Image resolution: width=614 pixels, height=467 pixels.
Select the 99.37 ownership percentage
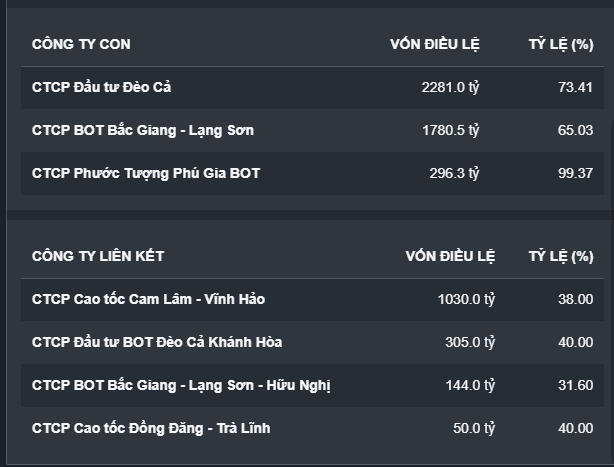coord(575,173)
